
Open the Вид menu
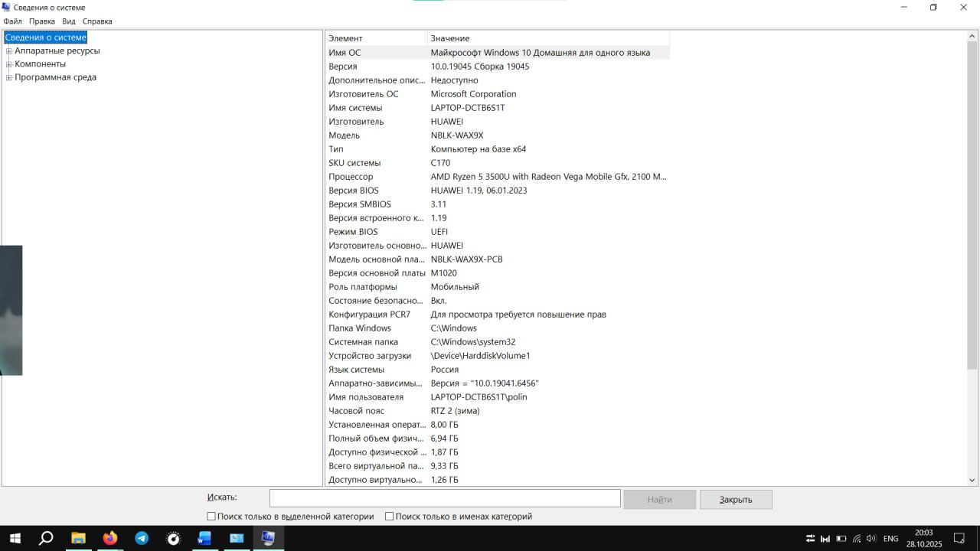[69, 21]
